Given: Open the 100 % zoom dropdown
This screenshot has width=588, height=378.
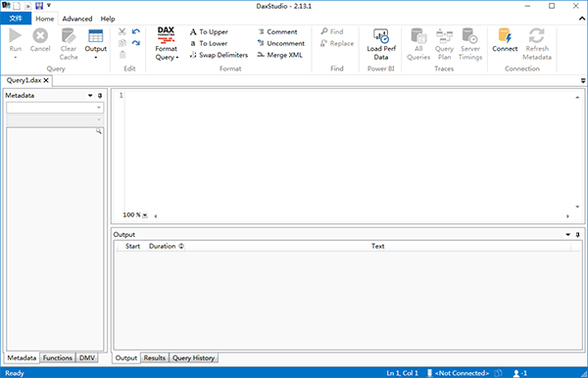Looking at the screenshot, I should [145, 215].
